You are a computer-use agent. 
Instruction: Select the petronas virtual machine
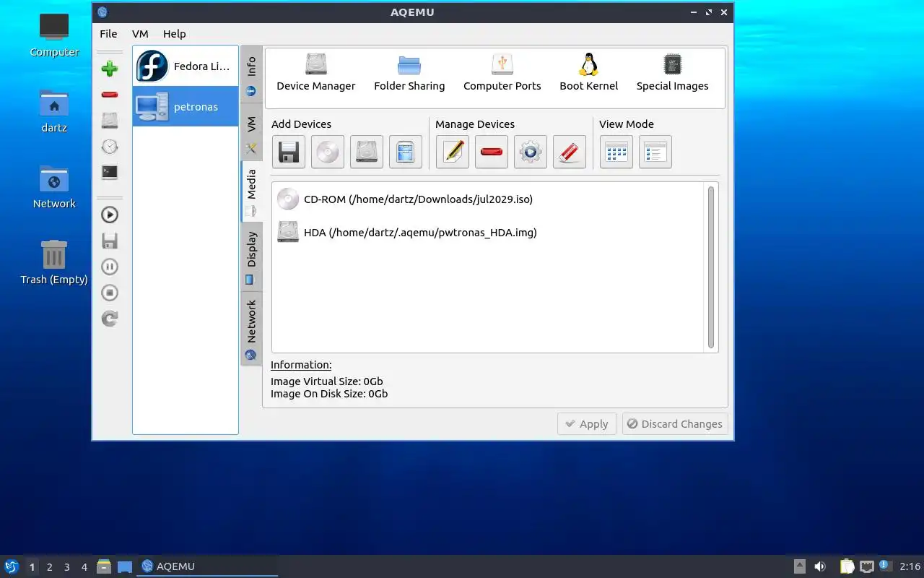[186, 106]
